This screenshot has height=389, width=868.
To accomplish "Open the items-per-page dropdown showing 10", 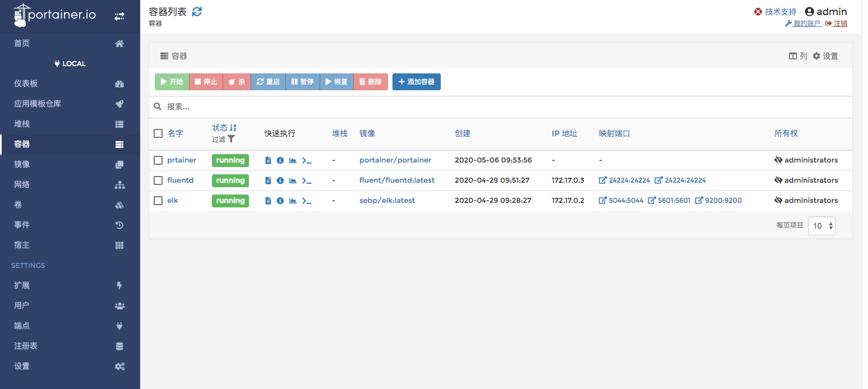I will point(821,226).
